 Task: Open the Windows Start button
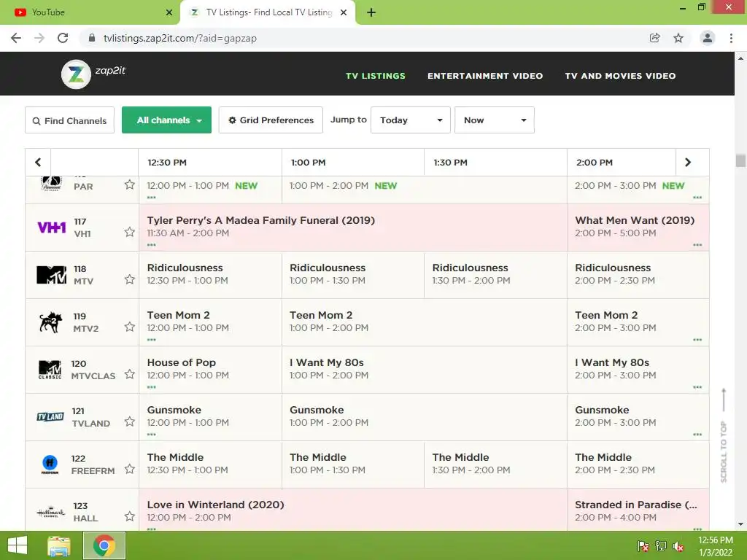(x=18, y=545)
